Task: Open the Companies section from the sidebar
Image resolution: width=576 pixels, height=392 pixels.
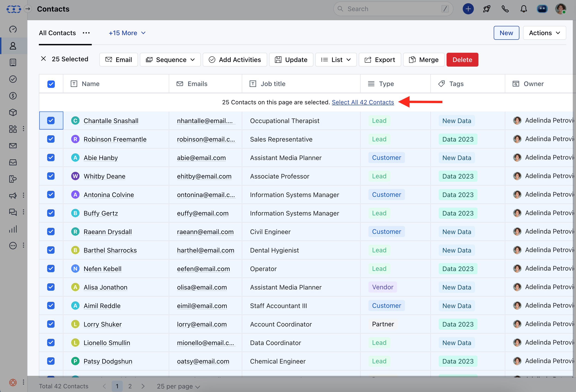Action: click(13, 62)
